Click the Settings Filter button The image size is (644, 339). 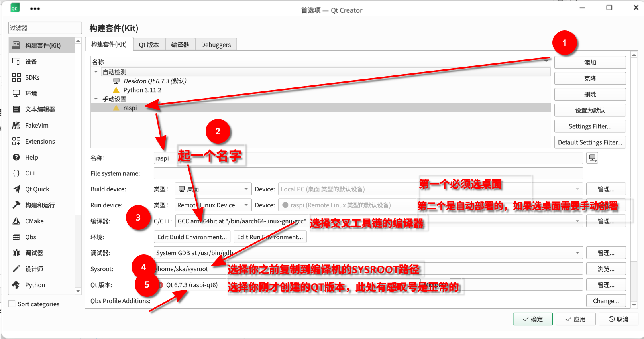(x=590, y=126)
